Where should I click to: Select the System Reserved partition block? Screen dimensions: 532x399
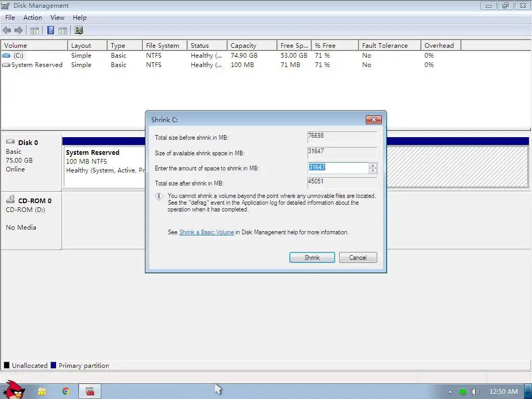pyautogui.click(x=104, y=167)
